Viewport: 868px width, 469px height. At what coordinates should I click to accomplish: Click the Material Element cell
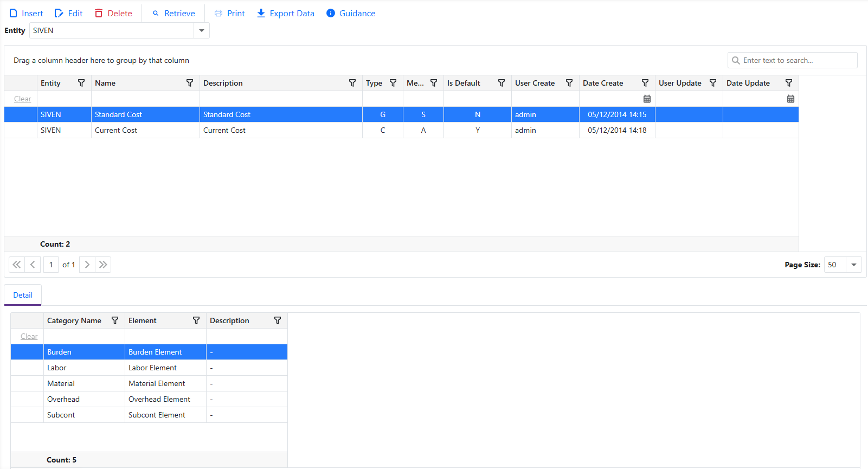pos(165,383)
